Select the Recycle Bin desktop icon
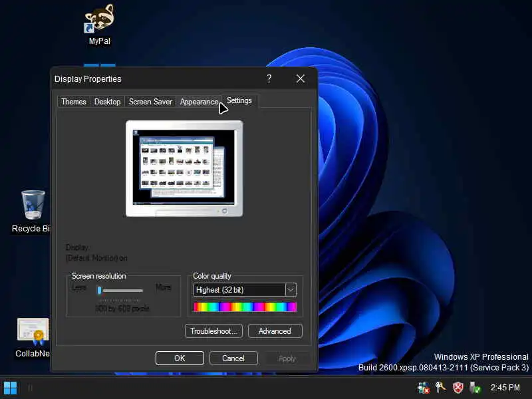Screen dimensions: 532x399 [x=33, y=205]
